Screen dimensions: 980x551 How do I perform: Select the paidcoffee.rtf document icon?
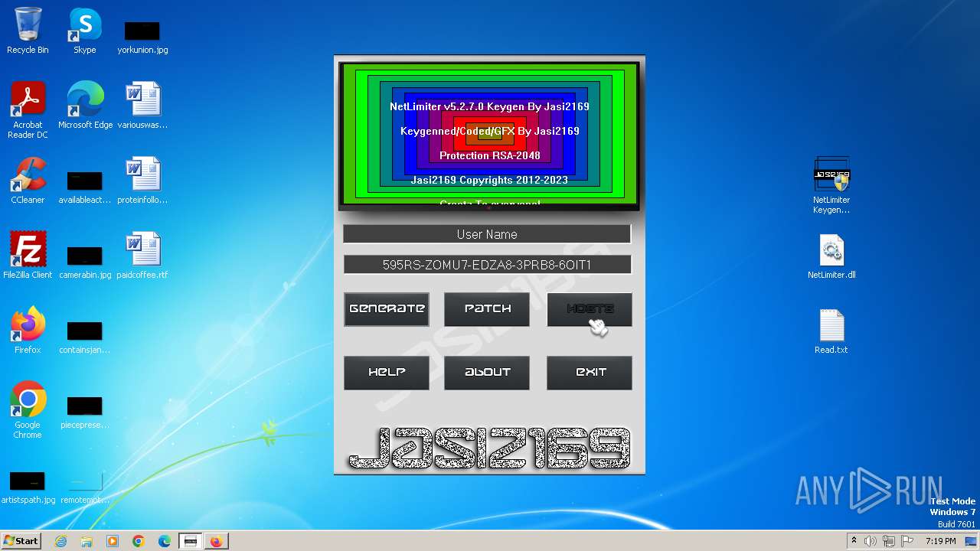(142, 256)
